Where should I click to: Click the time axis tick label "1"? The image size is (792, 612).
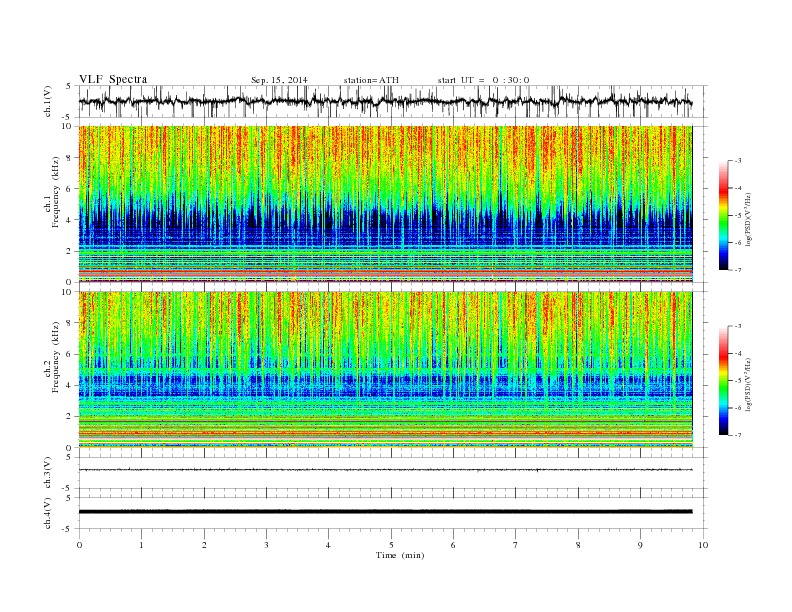tap(141, 545)
